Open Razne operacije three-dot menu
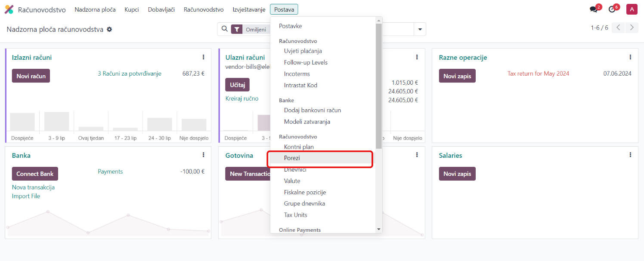This screenshot has height=261, width=644. 630,57
